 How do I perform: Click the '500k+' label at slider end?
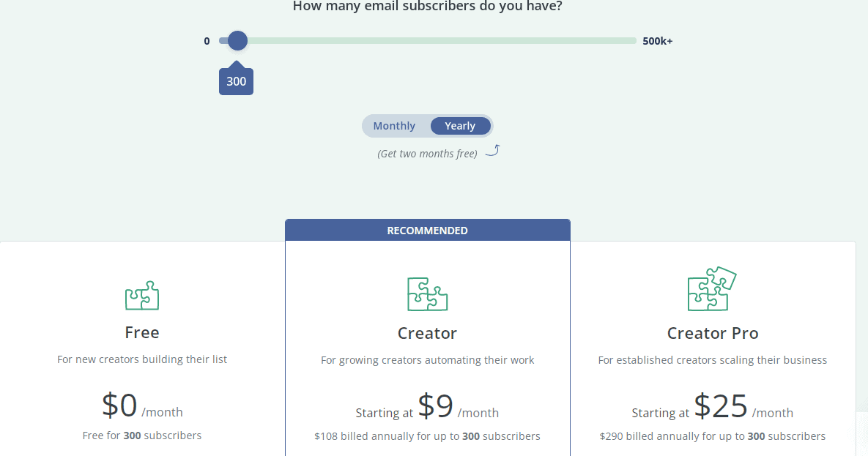click(x=657, y=40)
